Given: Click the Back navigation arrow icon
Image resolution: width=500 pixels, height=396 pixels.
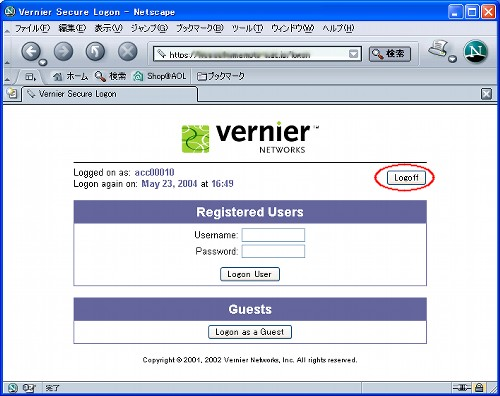Looking at the screenshot, I should 31,52.
